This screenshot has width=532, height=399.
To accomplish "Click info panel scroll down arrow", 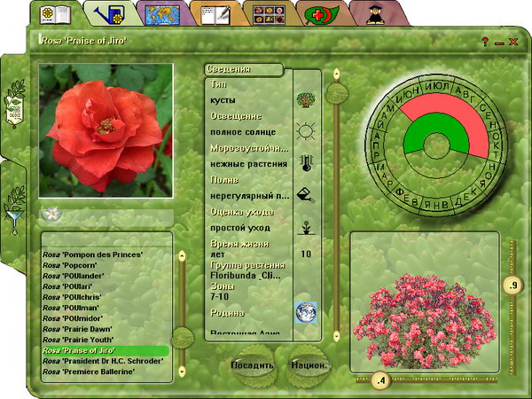I will click(x=336, y=335).
